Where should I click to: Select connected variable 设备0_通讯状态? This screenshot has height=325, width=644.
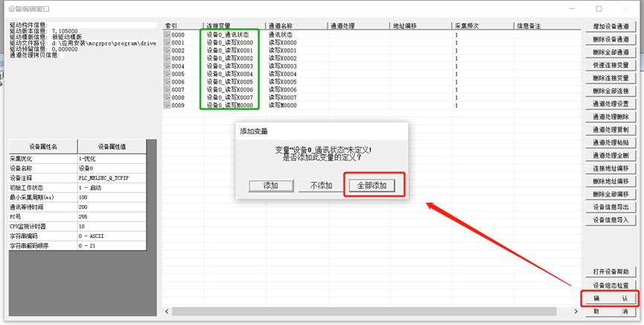[228, 35]
